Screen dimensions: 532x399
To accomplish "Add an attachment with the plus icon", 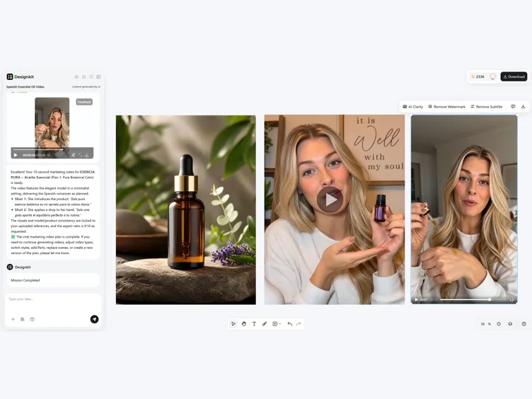I will tap(13, 319).
